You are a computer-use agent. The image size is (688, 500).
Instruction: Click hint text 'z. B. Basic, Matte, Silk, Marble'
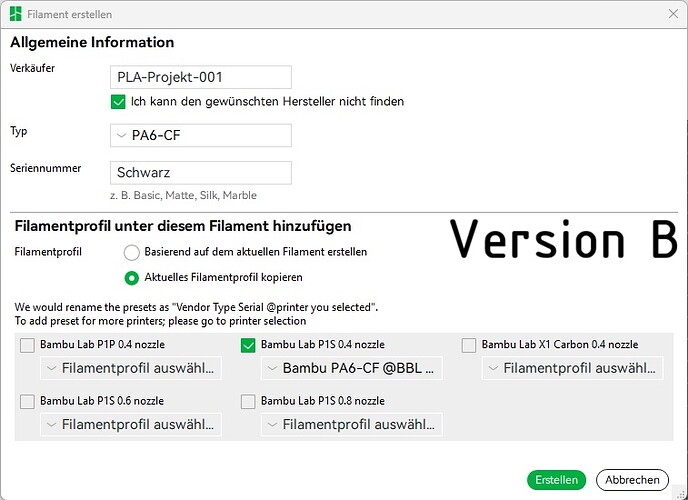[183, 195]
